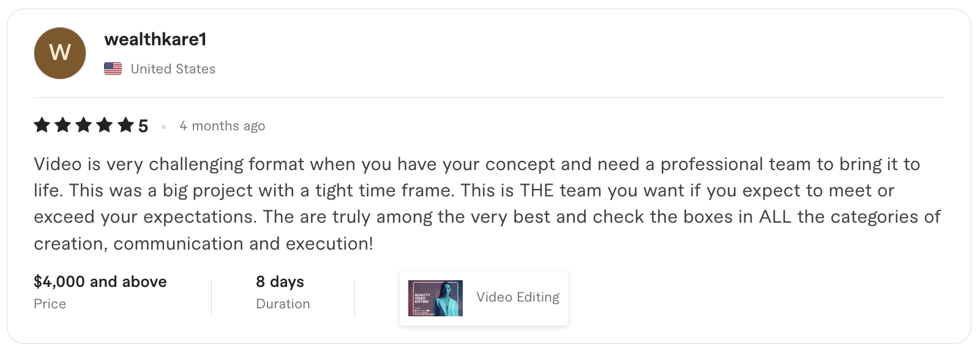Click the Duration label

pyautogui.click(x=283, y=303)
